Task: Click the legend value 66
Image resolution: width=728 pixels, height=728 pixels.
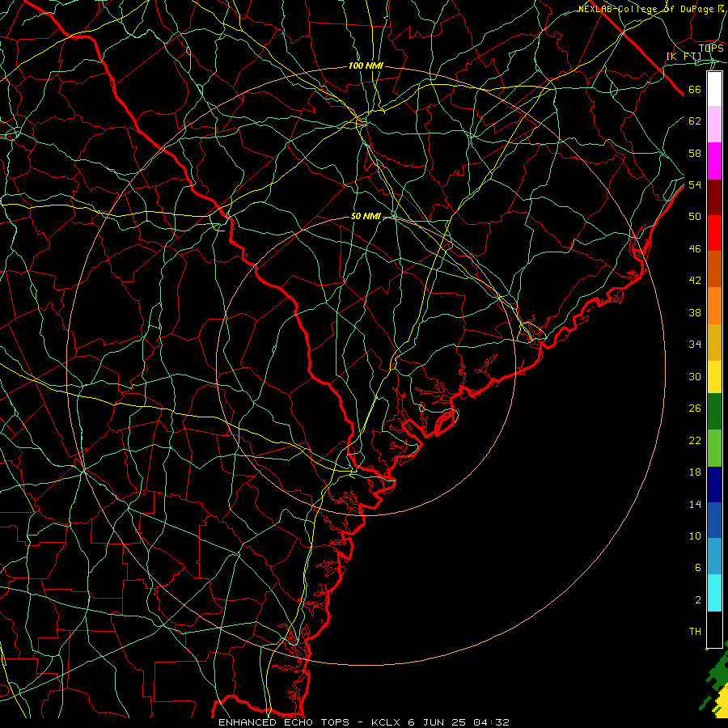Action: point(695,89)
